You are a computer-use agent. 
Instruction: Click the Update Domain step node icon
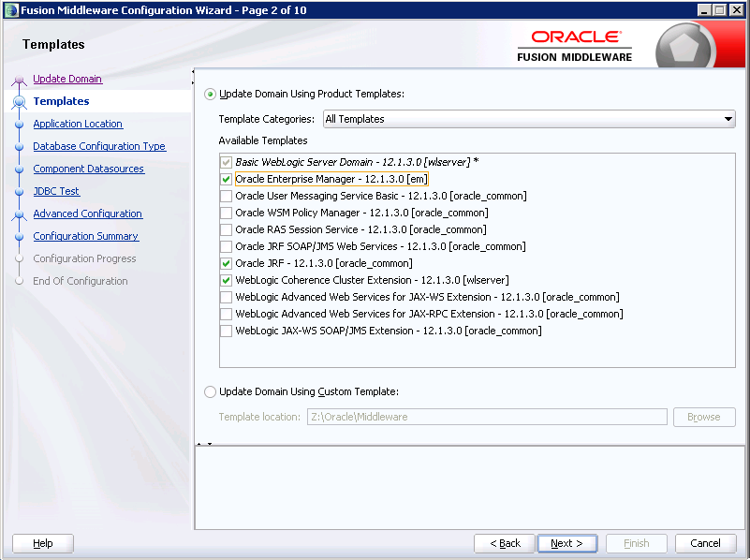click(x=19, y=80)
